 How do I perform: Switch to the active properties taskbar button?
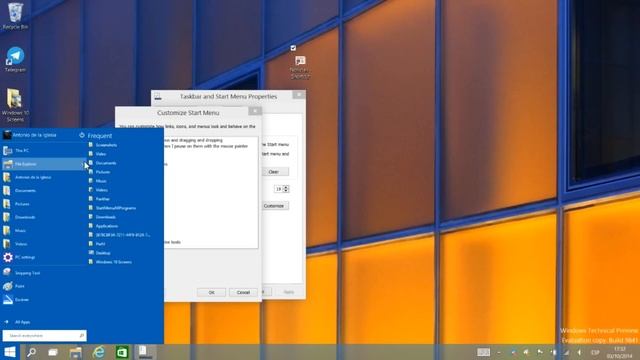pos(145,352)
